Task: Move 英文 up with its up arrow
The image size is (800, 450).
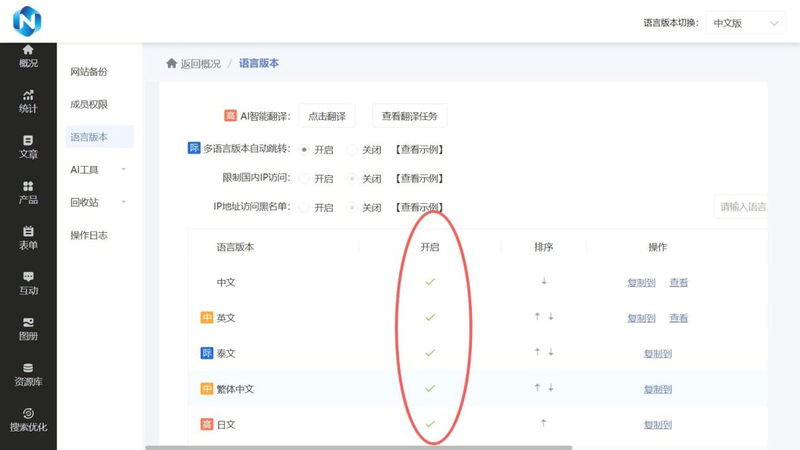Action: (x=537, y=317)
